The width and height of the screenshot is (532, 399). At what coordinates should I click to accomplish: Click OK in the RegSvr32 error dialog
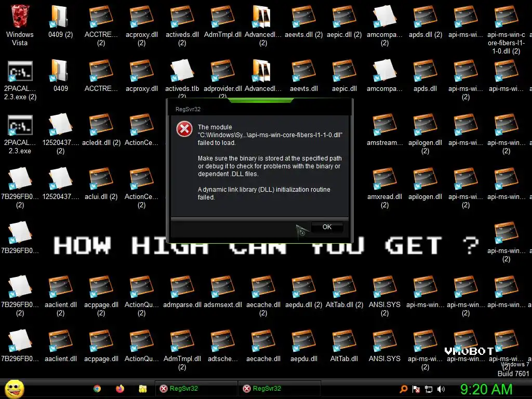pyautogui.click(x=327, y=227)
